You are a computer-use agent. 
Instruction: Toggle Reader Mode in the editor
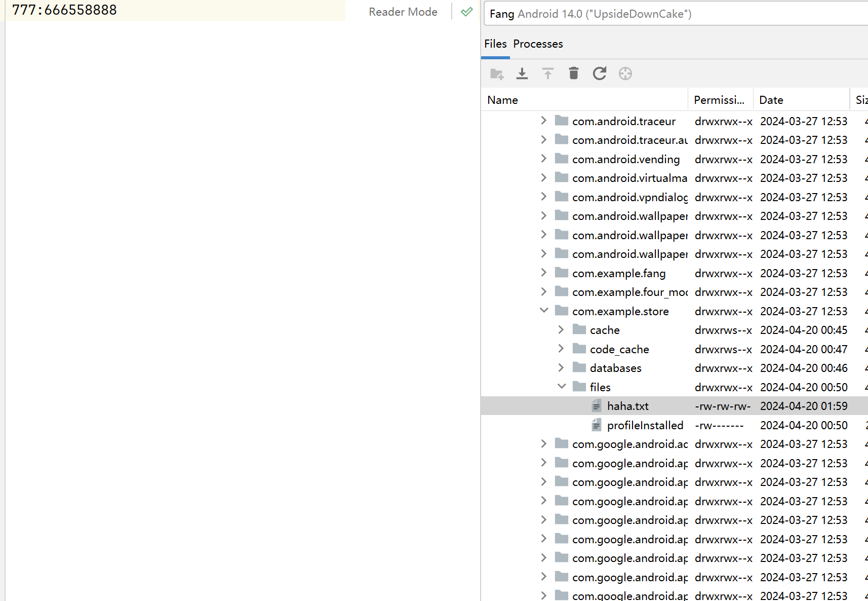tap(403, 12)
